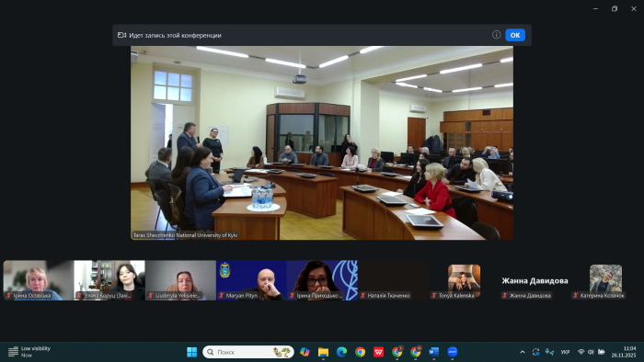Screen dimensions: 644x362
Task: Click muted mic icon next to Ірина Осовська
Action: (8, 296)
